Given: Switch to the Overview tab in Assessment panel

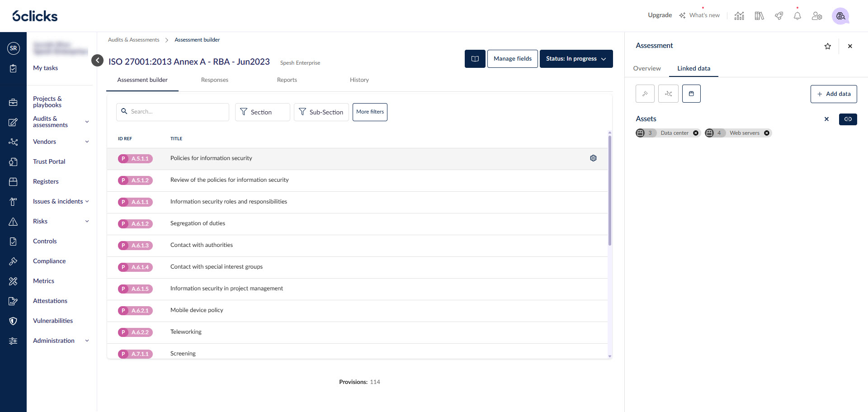Looking at the screenshot, I should click(647, 68).
